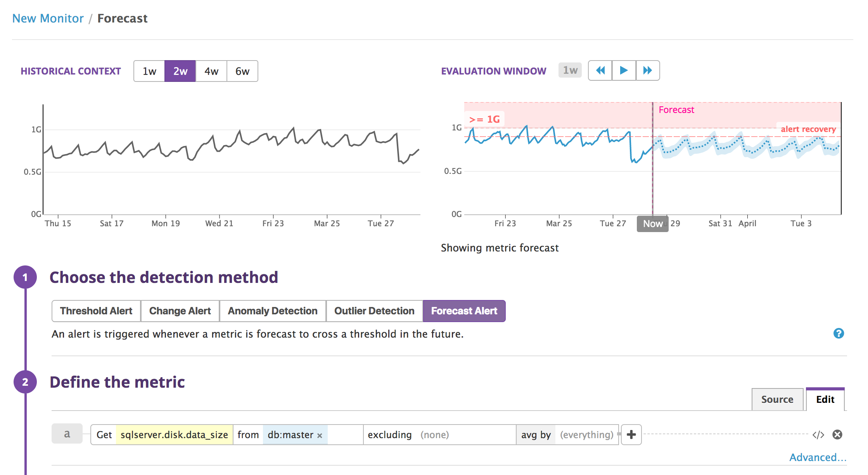Image resolution: width=868 pixels, height=475 pixels.
Task: Add another metric query with the plus icon
Action: (631, 435)
